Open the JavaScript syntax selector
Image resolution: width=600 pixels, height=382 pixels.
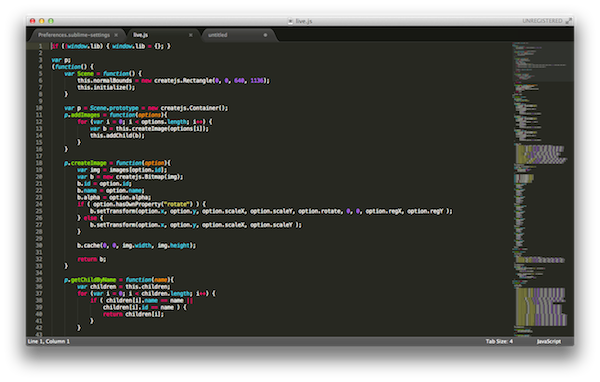point(549,341)
